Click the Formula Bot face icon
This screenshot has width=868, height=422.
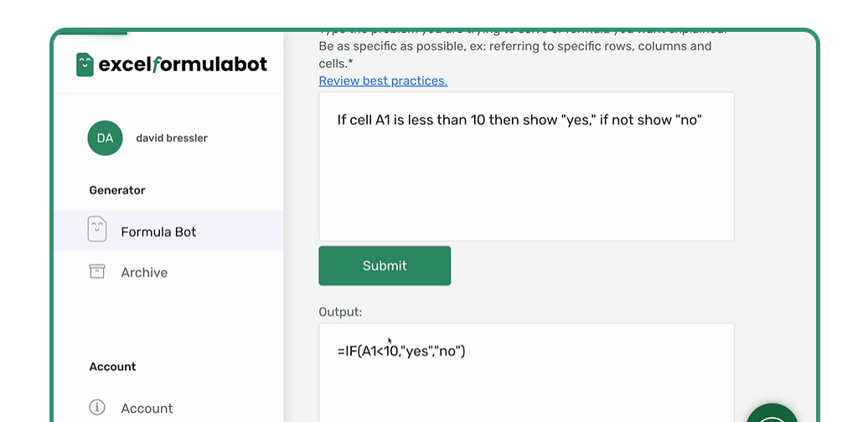[97, 230]
